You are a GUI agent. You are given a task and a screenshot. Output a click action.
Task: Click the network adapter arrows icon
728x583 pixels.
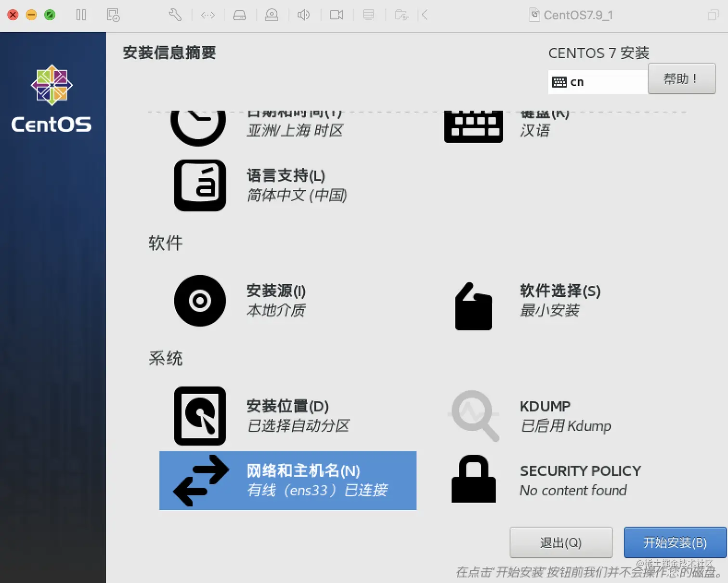pyautogui.click(x=208, y=15)
